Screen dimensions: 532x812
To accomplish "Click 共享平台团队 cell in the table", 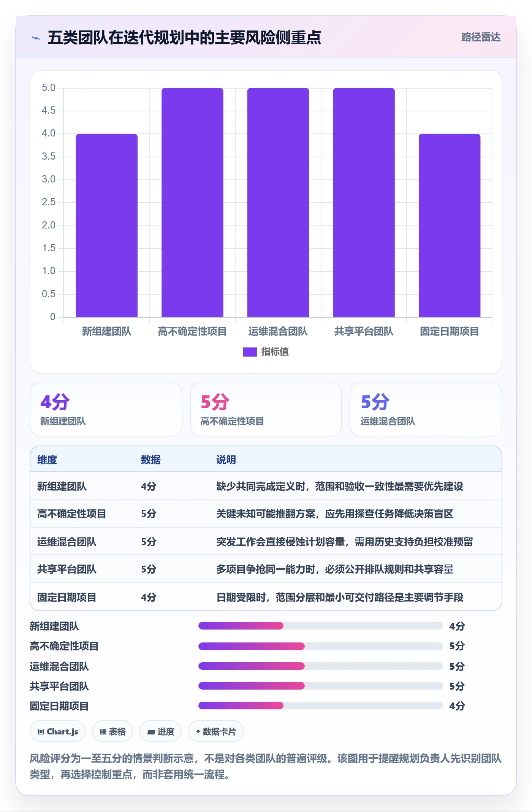I will click(67, 569).
